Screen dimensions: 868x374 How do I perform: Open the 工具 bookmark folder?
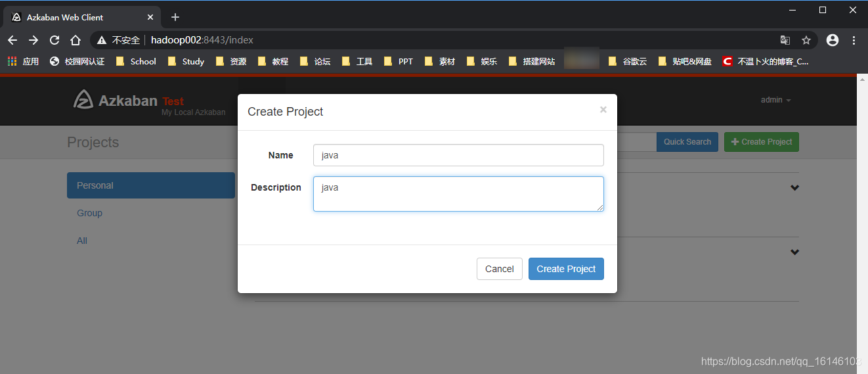[357, 61]
